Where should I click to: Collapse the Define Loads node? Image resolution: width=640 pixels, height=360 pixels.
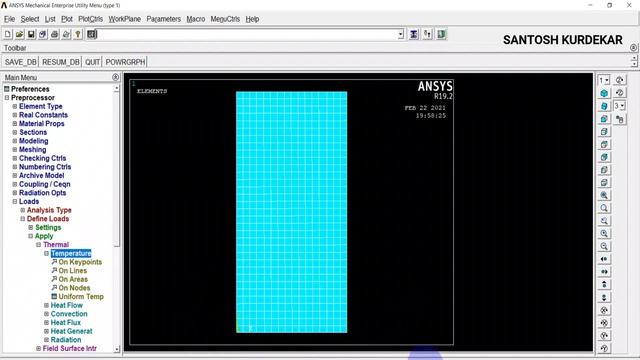click(22, 219)
